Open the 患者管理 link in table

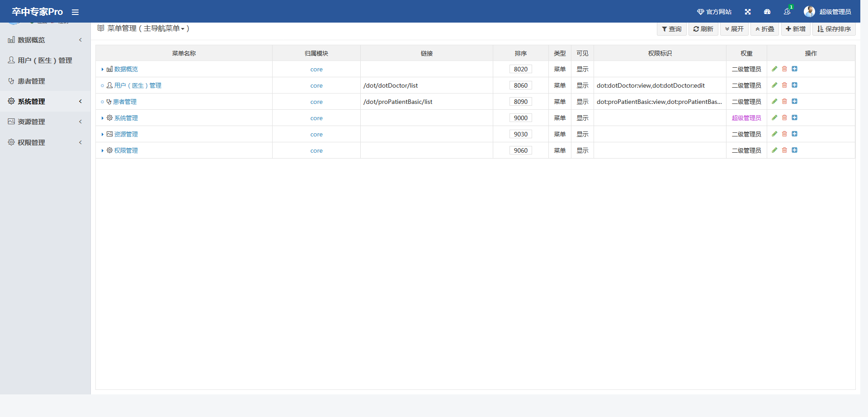pos(125,102)
